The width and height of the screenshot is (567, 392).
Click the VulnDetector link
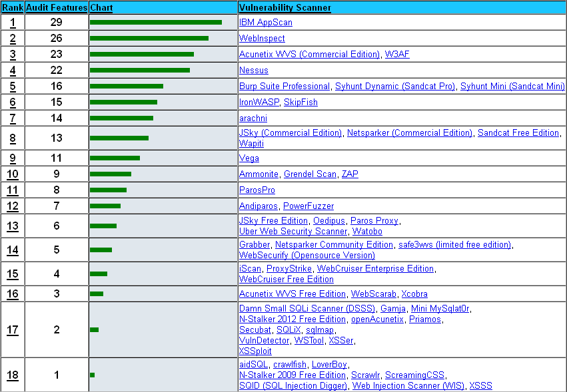[x=264, y=341]
